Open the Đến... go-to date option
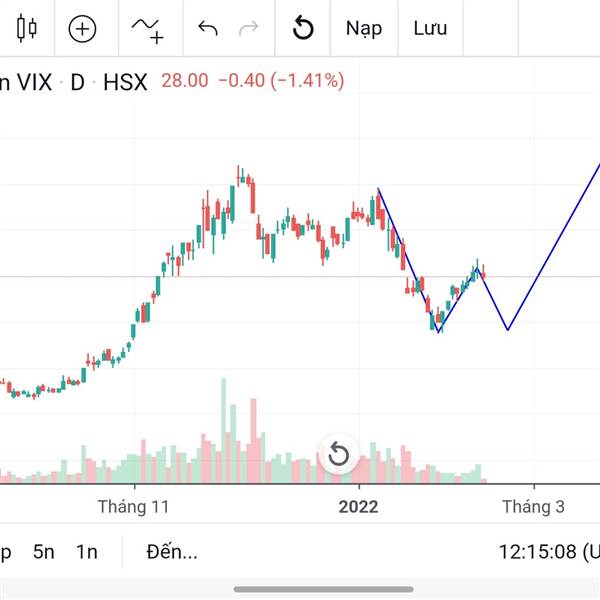This screenshot has height=600, width=600. tap(172, 552)
